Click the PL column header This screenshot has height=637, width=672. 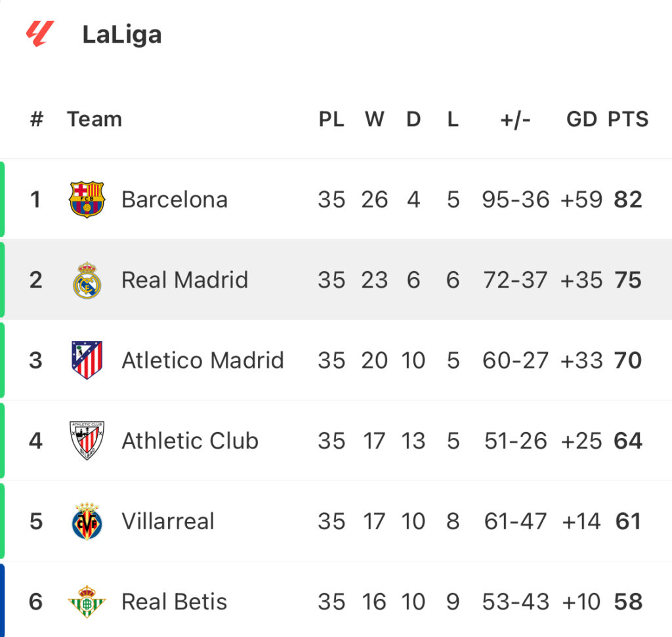331,119
